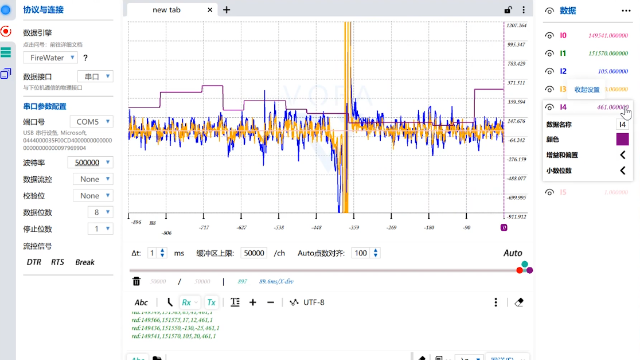The height and width of the screenshot is (360, 640).
Task: Click the purple slider handle at the right end
Action: click(530, 270)
